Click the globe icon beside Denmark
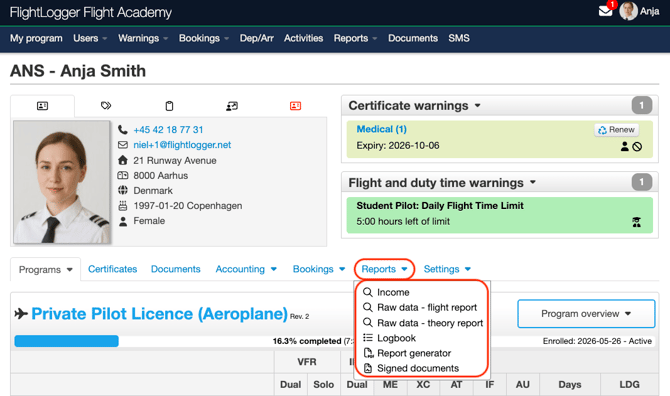The image size is (670, 396). [123, 190]
